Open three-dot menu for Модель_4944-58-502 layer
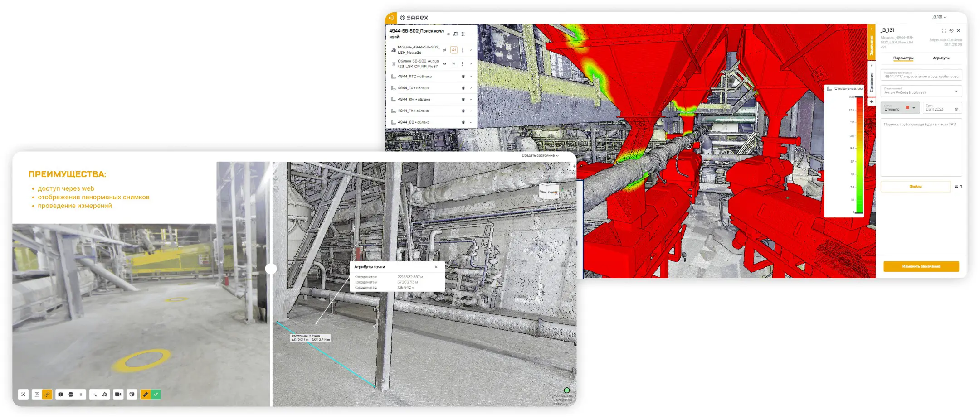This screenshot has height=419, width=980. pyautogui.click(x=463, y=50)
